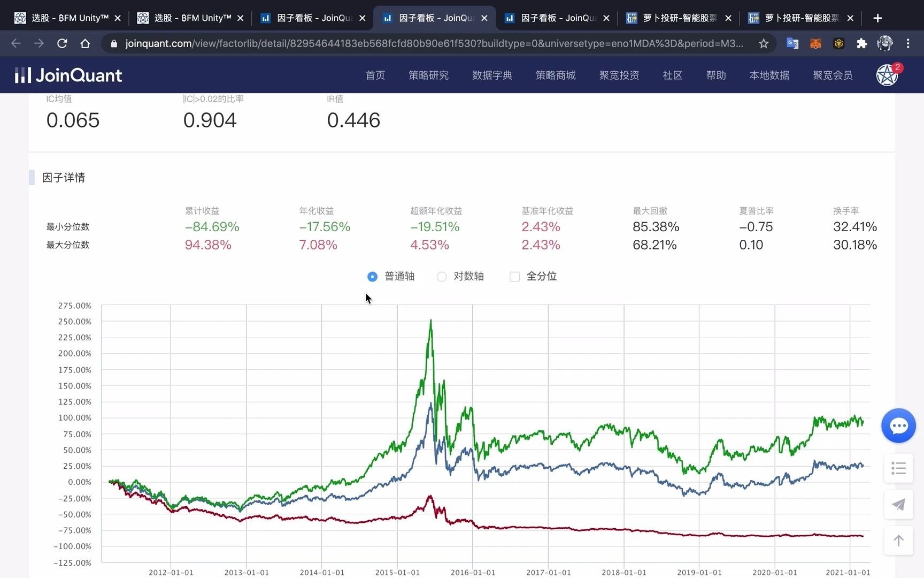Click the 因子详情 section heading
The image size is (924, 578).
64,178
